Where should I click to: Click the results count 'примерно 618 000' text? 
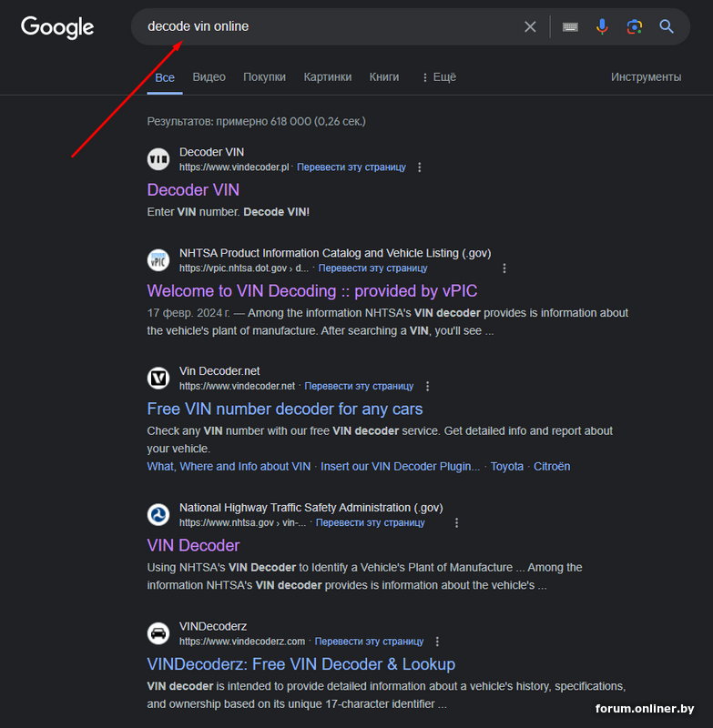(x=263, y=122)
